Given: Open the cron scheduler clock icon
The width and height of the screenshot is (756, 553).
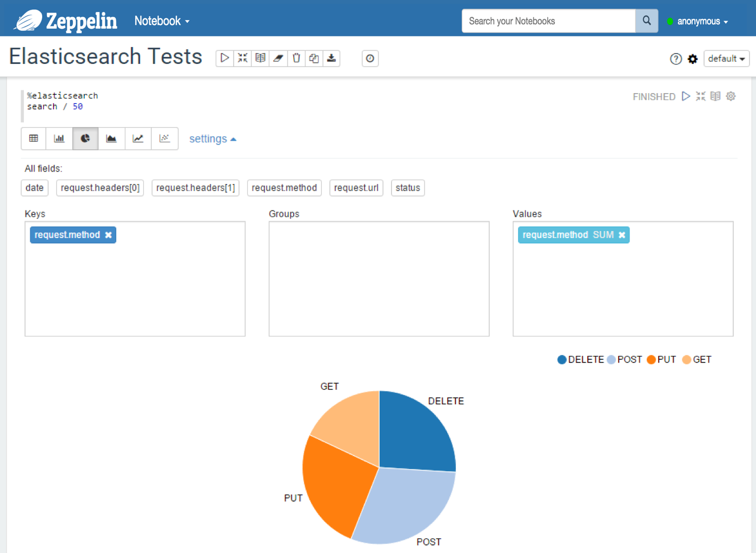Looking at the screenshot, I should click(370, 58).
